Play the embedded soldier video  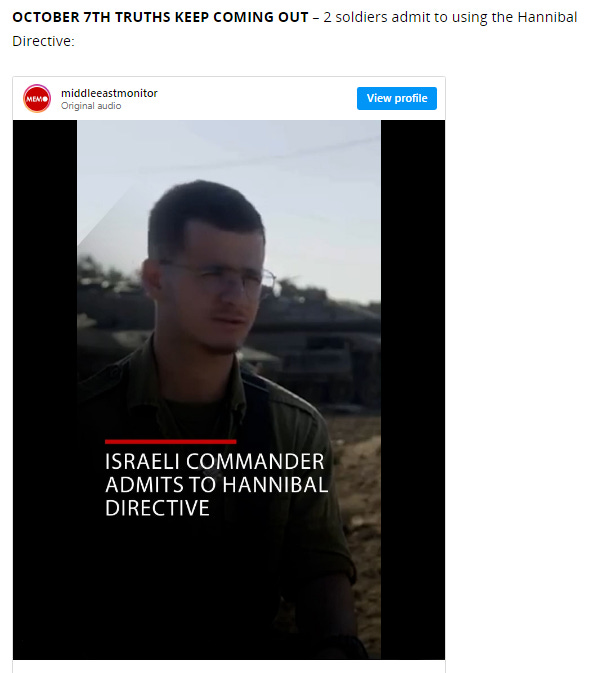[229, 390]
